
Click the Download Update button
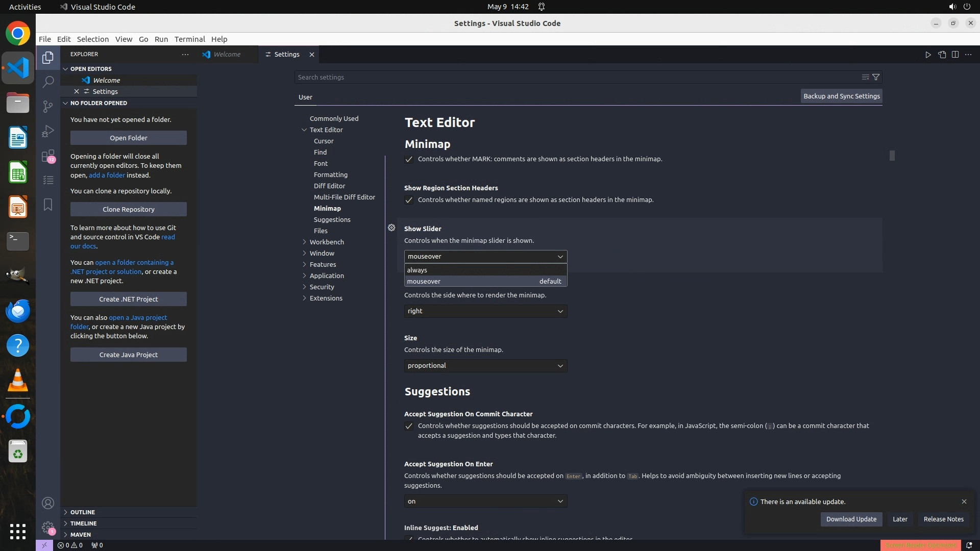[x=851, y=519]
